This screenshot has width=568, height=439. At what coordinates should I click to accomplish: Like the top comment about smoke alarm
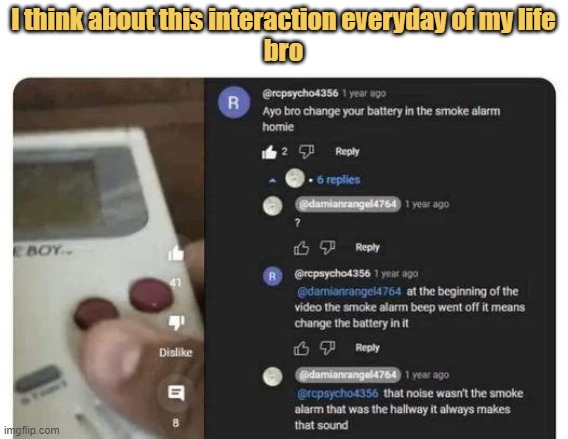pos(269,152)
